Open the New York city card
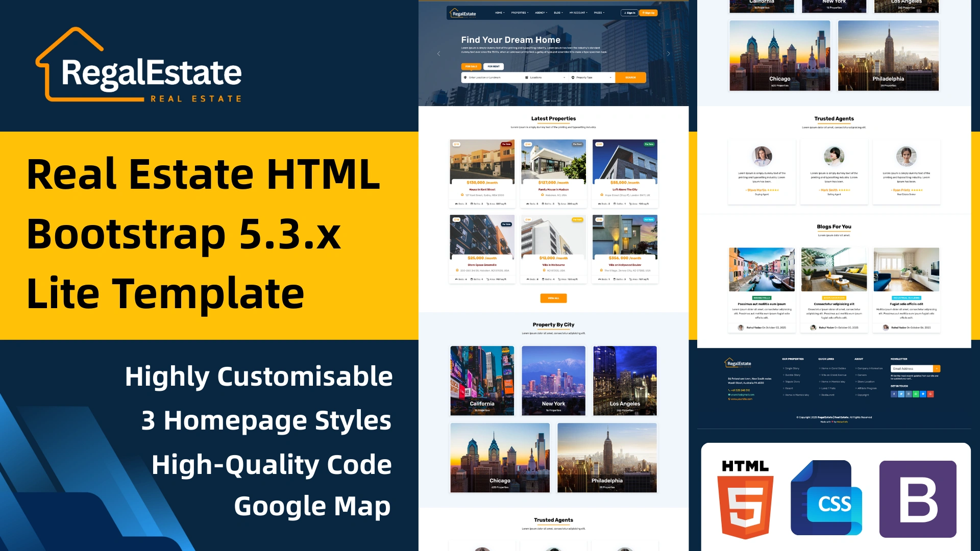The height and width of the screenshot is (551, 980). [x=553, y=381]
